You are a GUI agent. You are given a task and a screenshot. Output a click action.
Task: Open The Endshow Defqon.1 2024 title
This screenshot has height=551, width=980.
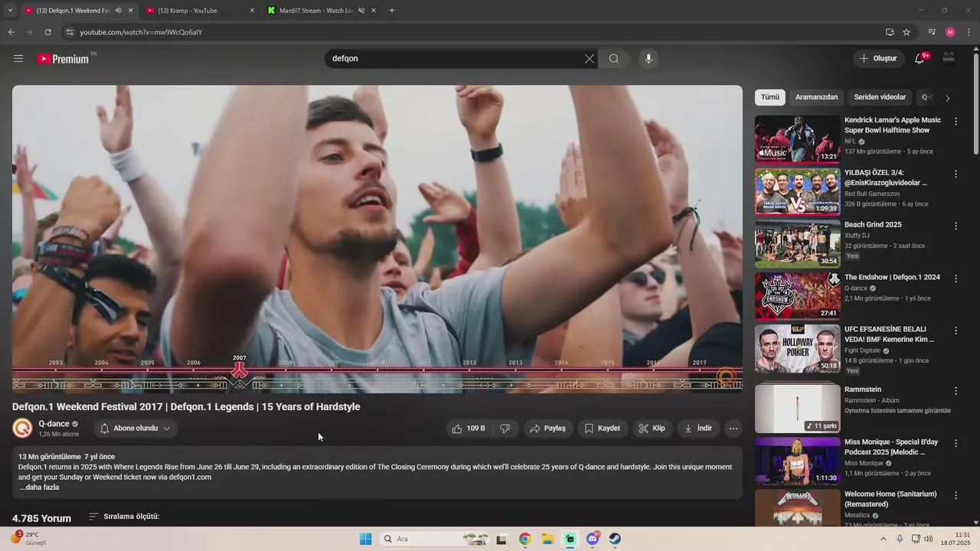(892, 277)
